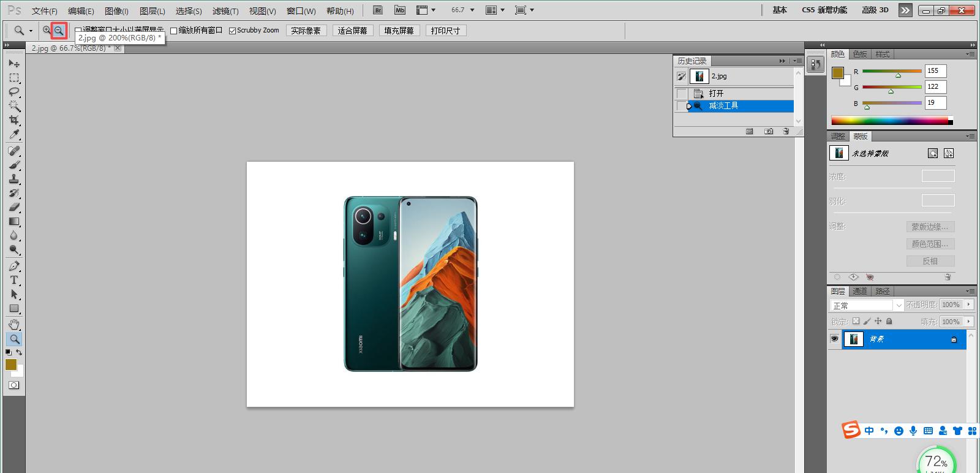Select the Blur tool
The image size is (980, 473).
(14, 235)
